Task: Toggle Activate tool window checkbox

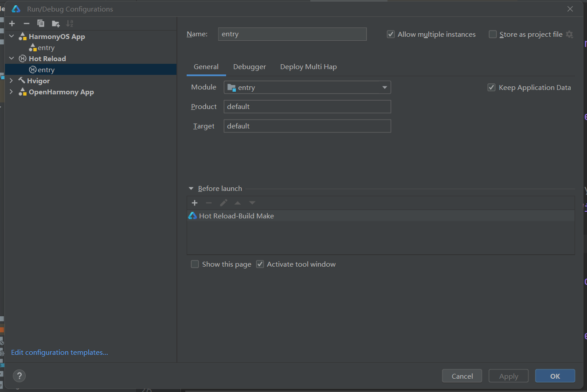Action: [260, 264]
